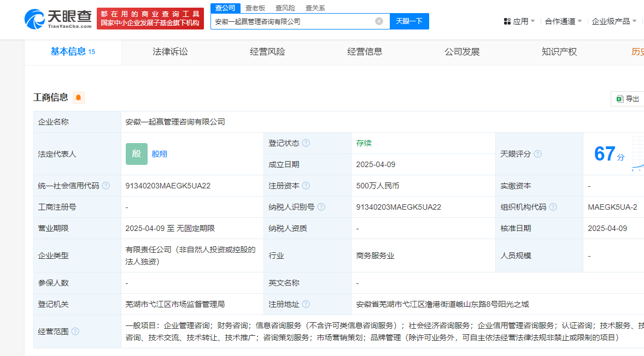644x356 pixels.
Task: Select the 查老板 search tab
Action: pyautogui.click(x=255, y=8)
